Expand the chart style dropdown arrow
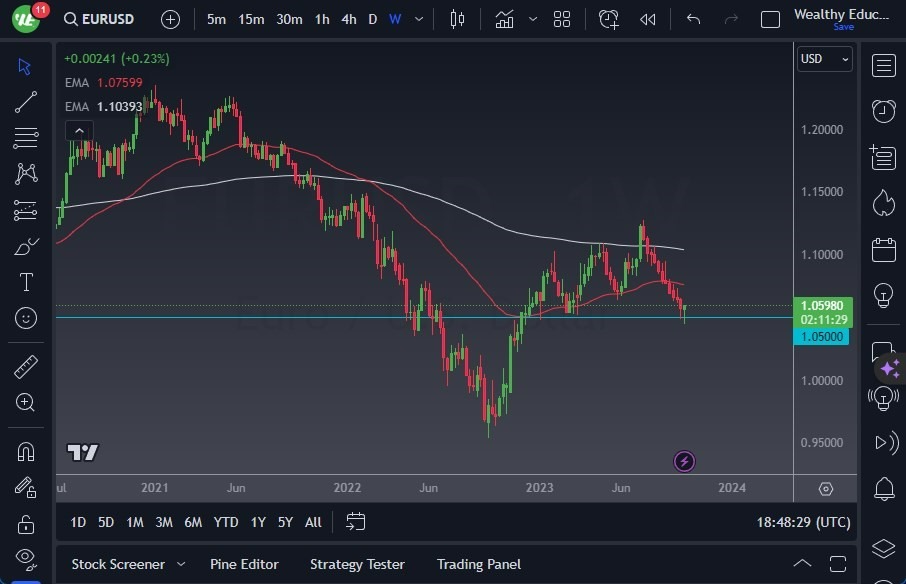 [x=533, y=18]
